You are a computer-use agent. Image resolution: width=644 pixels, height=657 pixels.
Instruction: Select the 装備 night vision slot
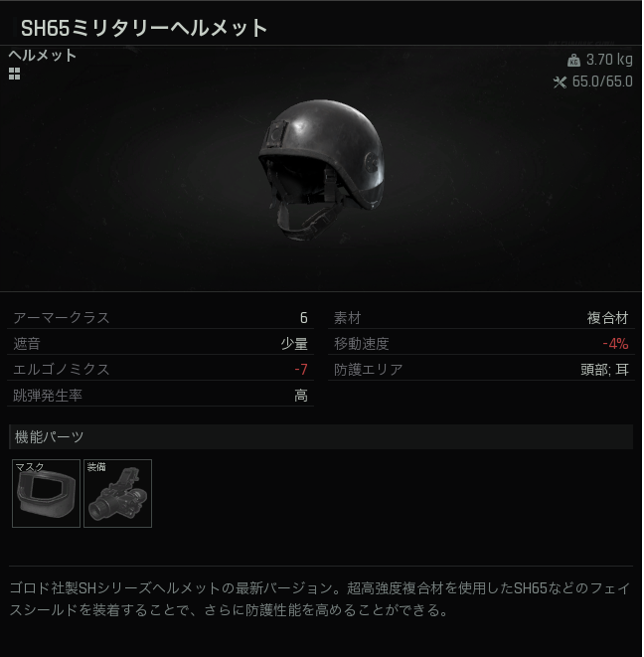(x=117, y=494)
